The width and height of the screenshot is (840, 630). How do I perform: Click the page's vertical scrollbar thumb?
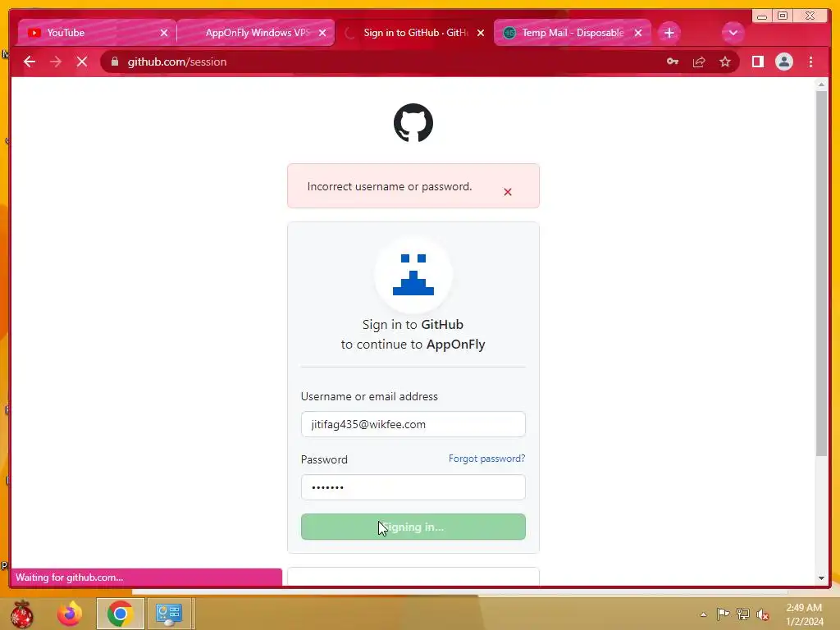point(821,273)
